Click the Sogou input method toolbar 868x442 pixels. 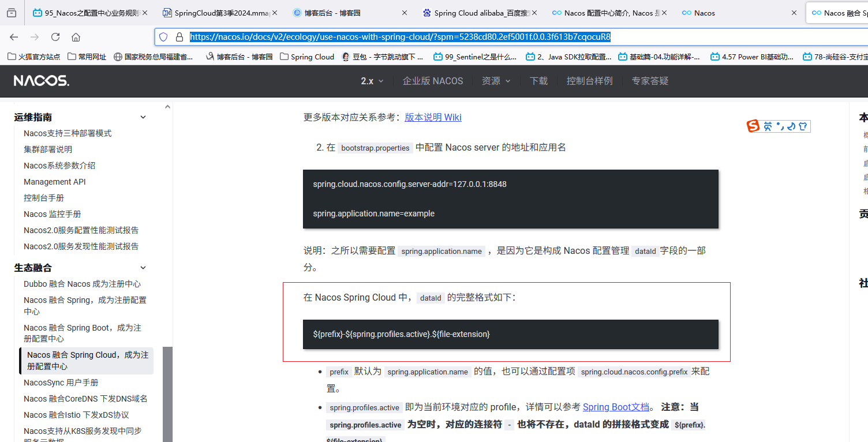(778, 126)
